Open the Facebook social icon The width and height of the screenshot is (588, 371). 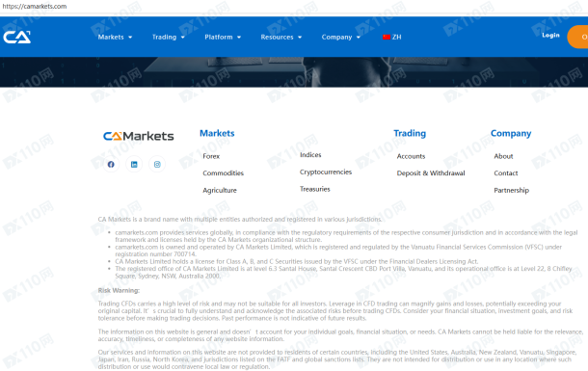pos(111,164)
